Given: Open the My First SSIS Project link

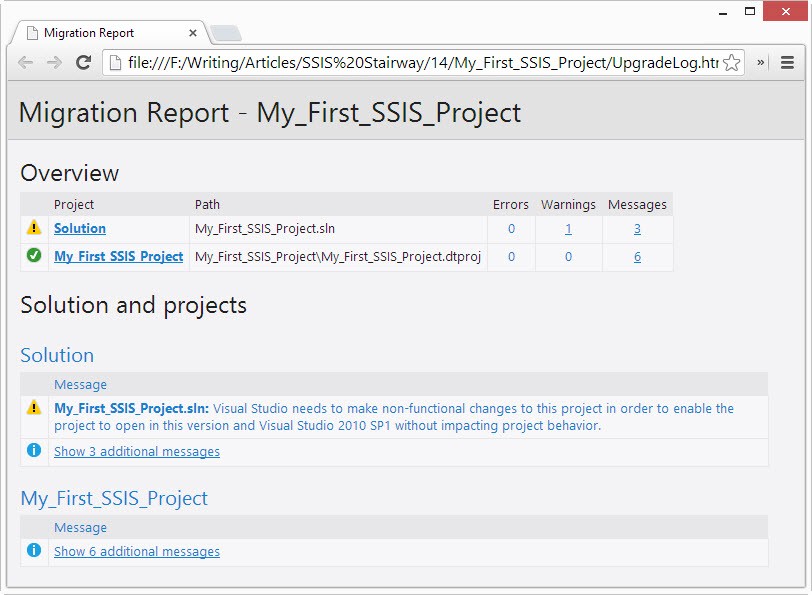Looking at the screenshot, I should coord(118,257).
